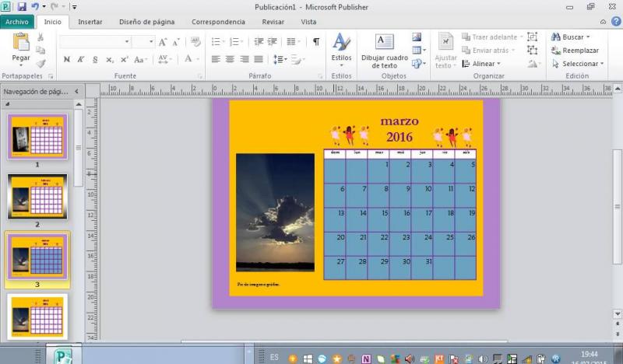Screen dimensions: 623x364
Task: Click the sunset cloud photo on the page
Action: [275, 212]
